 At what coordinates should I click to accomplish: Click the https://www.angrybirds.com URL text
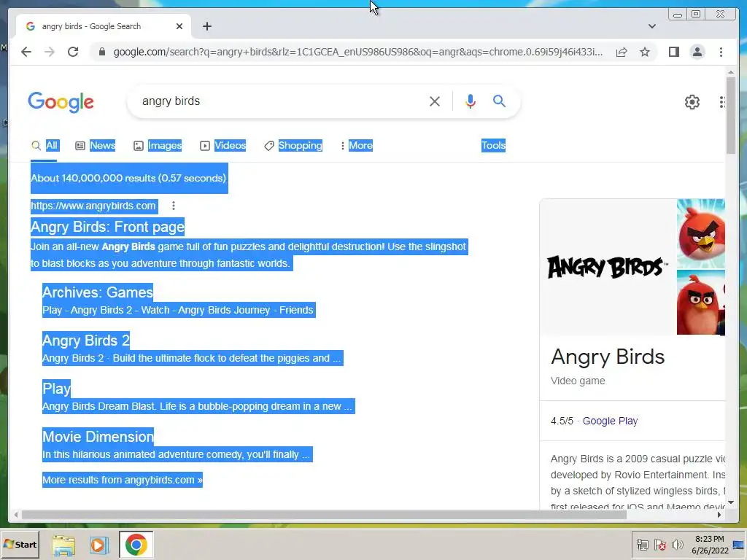point(93,206)
